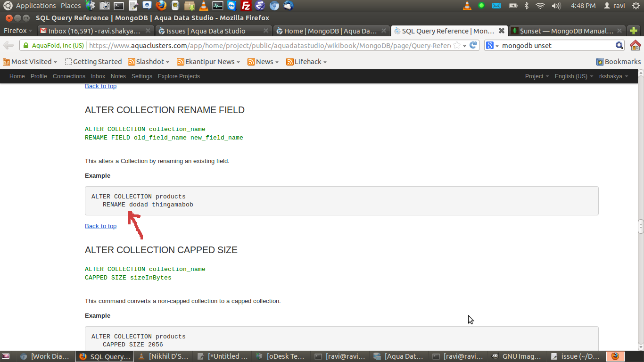Screen dimensions: 644x362
Task: Open the Wi-Fi network indicator
Action: [x=540, y=6]
